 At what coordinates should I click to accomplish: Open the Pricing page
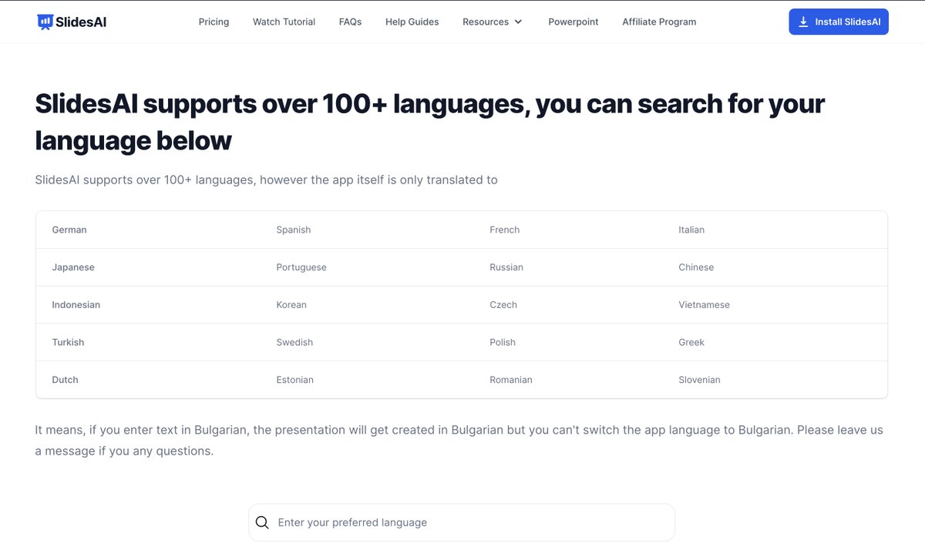[x=214, y=22]
